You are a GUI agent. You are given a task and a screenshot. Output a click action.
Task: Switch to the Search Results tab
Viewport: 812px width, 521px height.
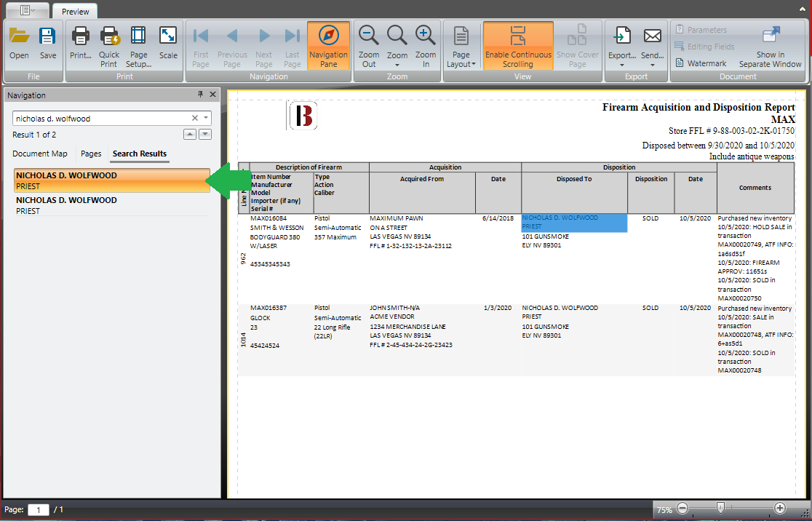(139, 154)
